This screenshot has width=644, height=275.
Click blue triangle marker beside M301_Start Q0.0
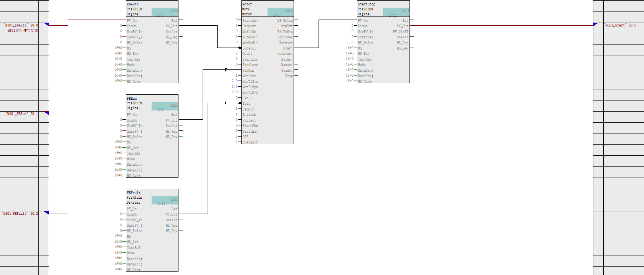[595, 25]
